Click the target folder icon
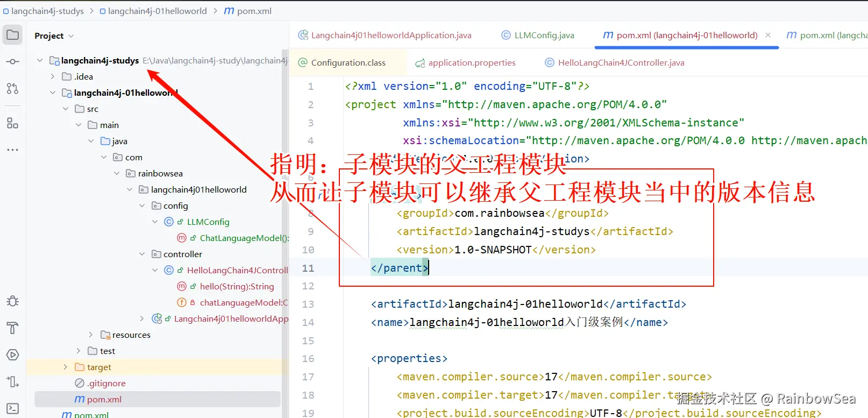868x418 pixels. click(x=80, y=367)
